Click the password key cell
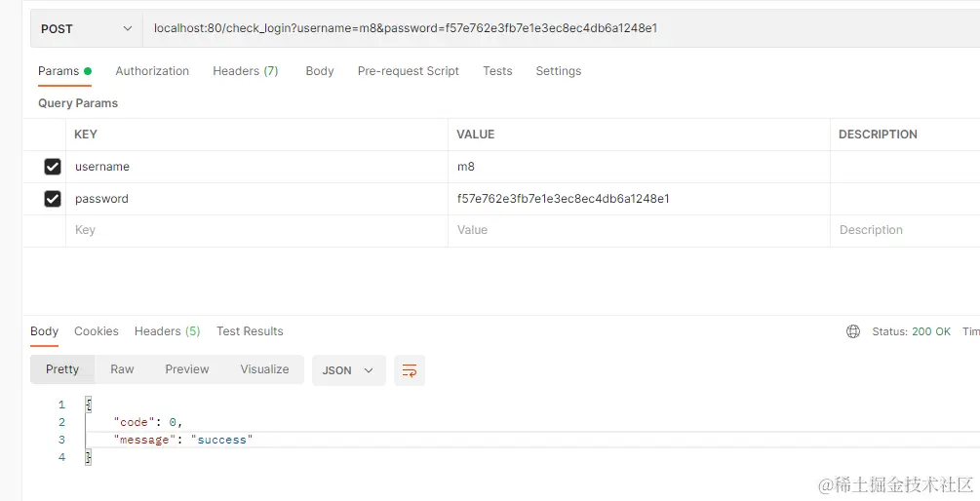The height and width of the screenshot is (501, 980). 256,199
